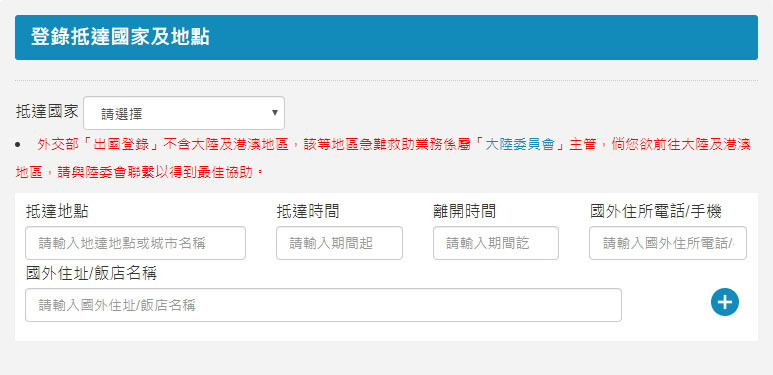
Task: Click the red 外交部「出國登錄」 notice text
Action: pos(383,159)
